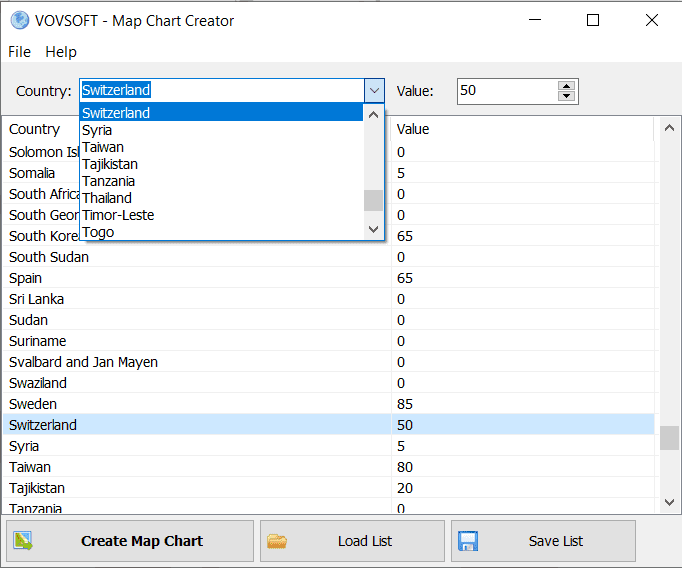The height and width of the screenshot is (568, 682).
Task: Open the Help menu
Action: tap(61, 52)
